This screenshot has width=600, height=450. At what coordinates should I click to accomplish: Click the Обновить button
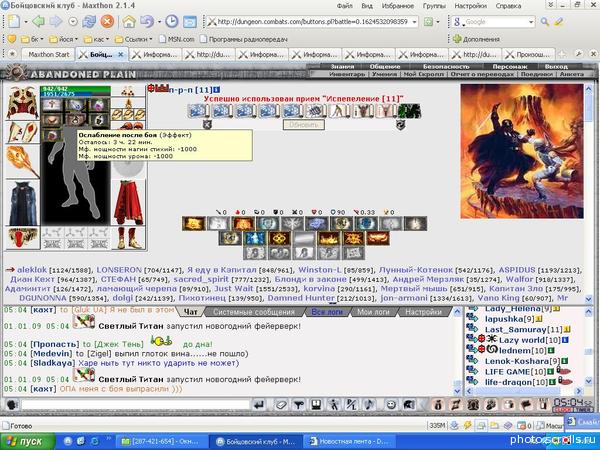[303, 125]
